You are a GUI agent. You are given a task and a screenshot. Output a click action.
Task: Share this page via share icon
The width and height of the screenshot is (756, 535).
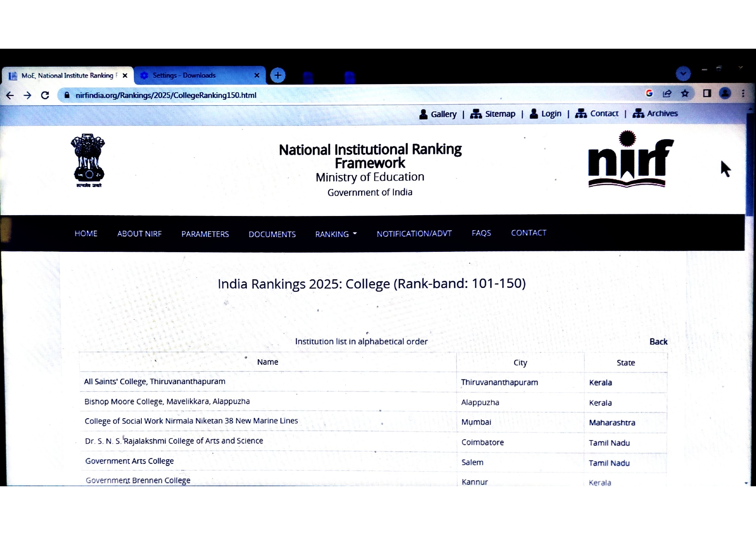click(x=667, y=94)
